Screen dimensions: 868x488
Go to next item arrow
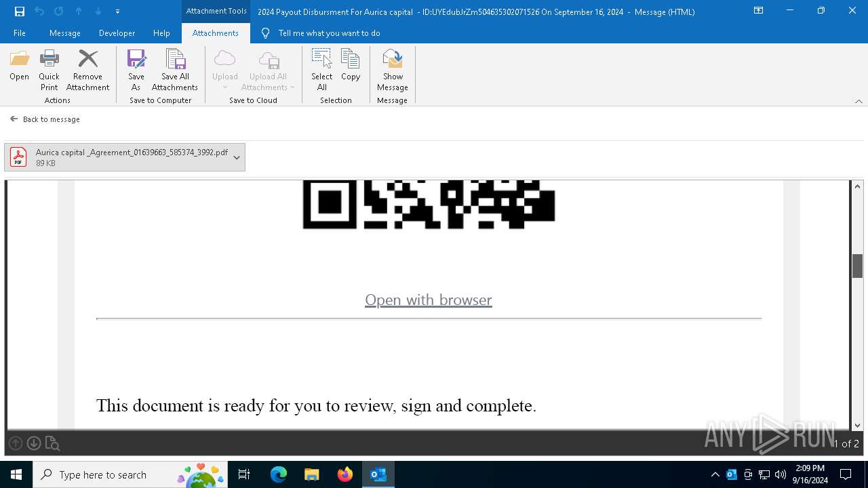click(x=98, y=12)
